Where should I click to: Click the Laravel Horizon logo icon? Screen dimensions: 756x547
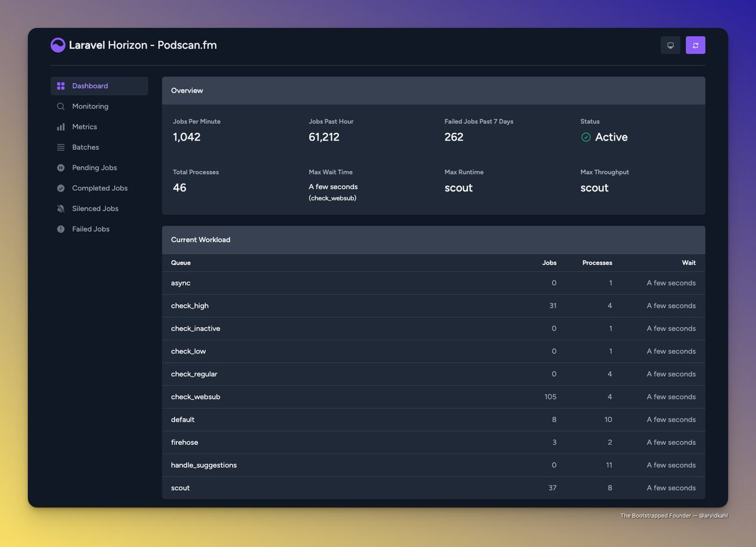[x=58, y=45]
